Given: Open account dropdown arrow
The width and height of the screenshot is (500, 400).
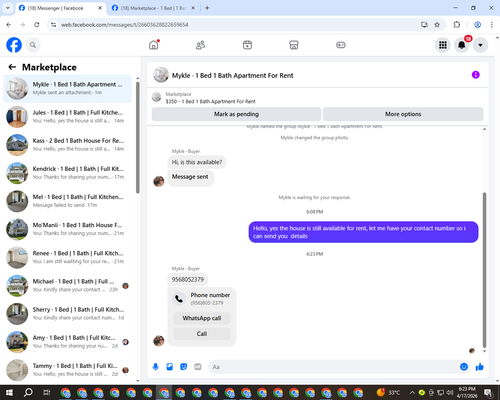Looking at the screenshot, I should pyautogui.click(x=480, y=45).
